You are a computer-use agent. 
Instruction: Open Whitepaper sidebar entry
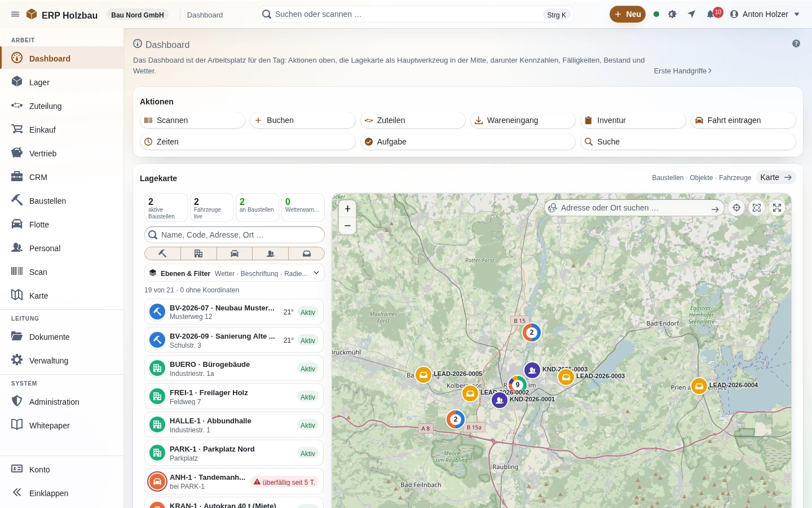pyautogui.click(x=62, y=426)
